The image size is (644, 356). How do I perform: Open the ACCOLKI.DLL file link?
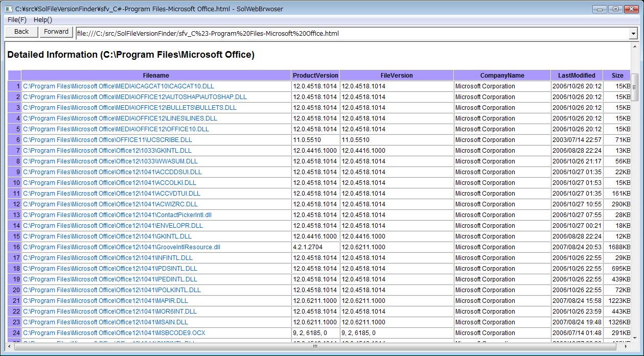pyautogui.click(x=109, y=183)
